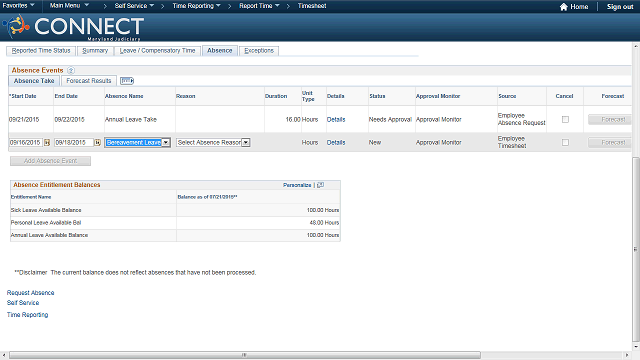The height and width of the screenshot is (360, 640).
Task: Open the Favorites menu
Action: point(18,6)
